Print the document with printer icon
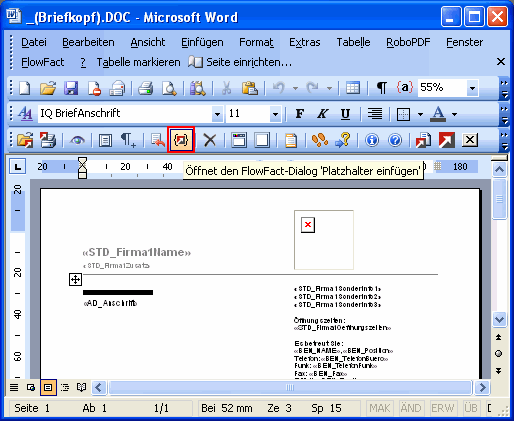Image resolution: width=514 pixels, height=421 pixels. tap(146, 88)
